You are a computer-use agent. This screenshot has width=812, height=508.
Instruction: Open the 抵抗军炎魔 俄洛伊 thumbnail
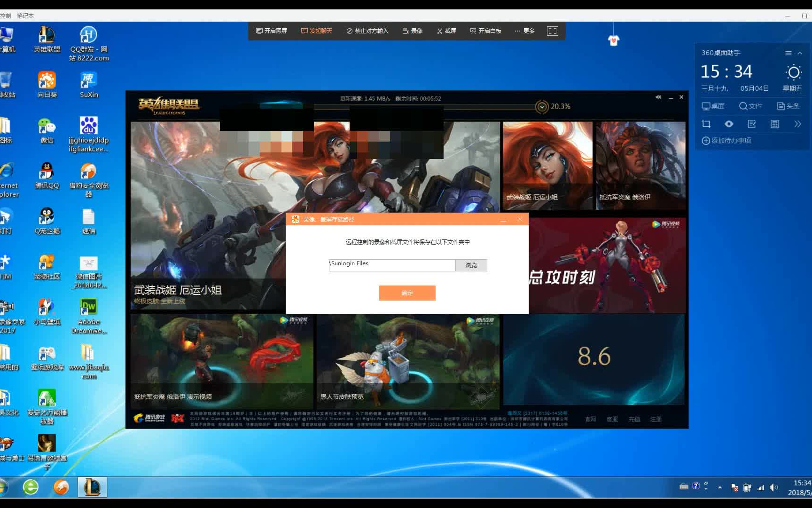point(640,166)
